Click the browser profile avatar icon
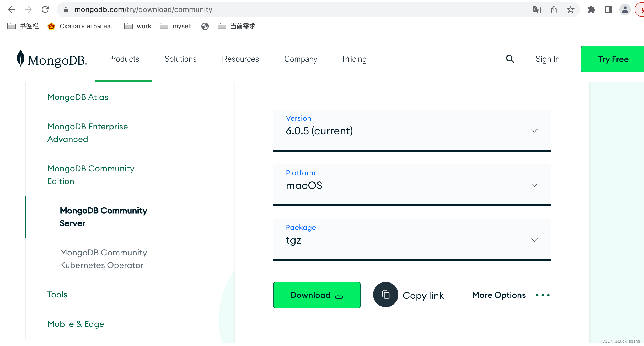Viewport: 644px width, 346px height. [624, 9]
